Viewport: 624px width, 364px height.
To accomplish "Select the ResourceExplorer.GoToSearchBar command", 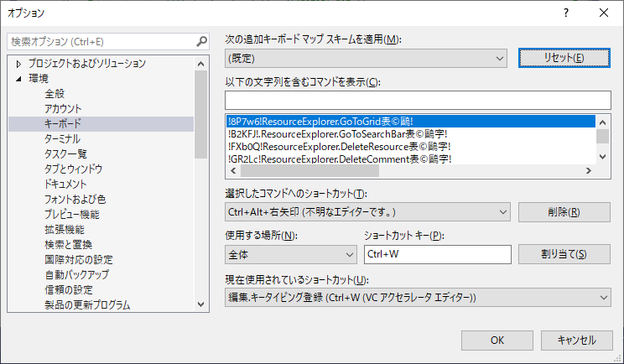I will point(337,133).
